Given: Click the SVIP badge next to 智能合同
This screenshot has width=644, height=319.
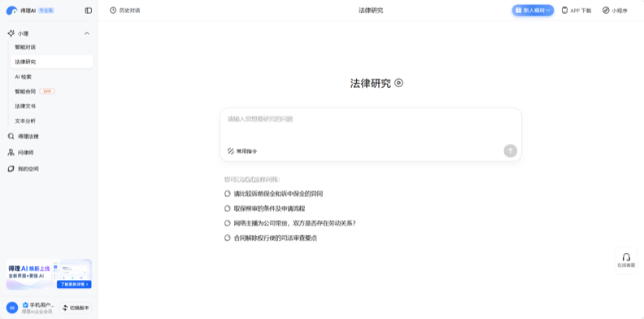Looking at the screenshot, I should pyautogui.click(x=47, y=91).
